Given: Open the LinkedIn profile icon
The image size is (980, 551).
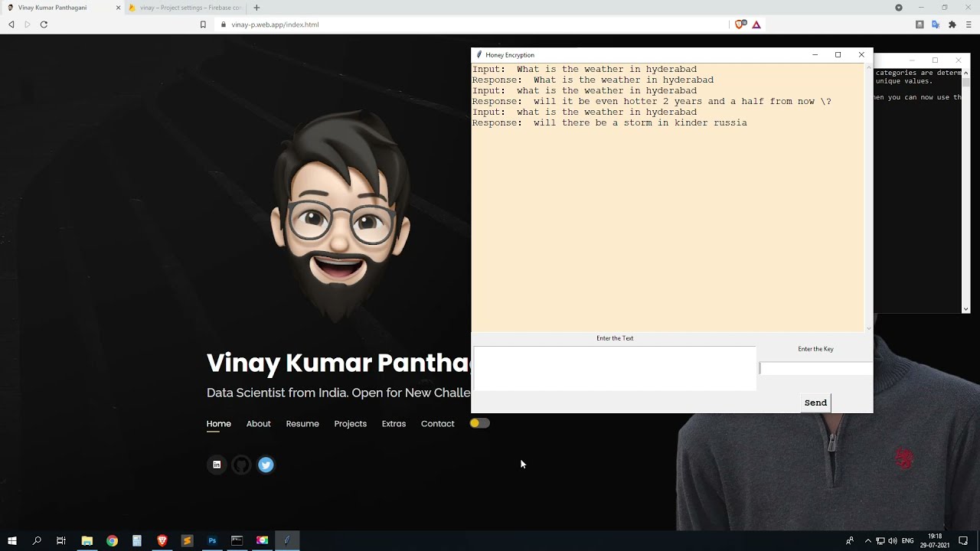Looking at the screenshot, I should (x=217, y=465).
